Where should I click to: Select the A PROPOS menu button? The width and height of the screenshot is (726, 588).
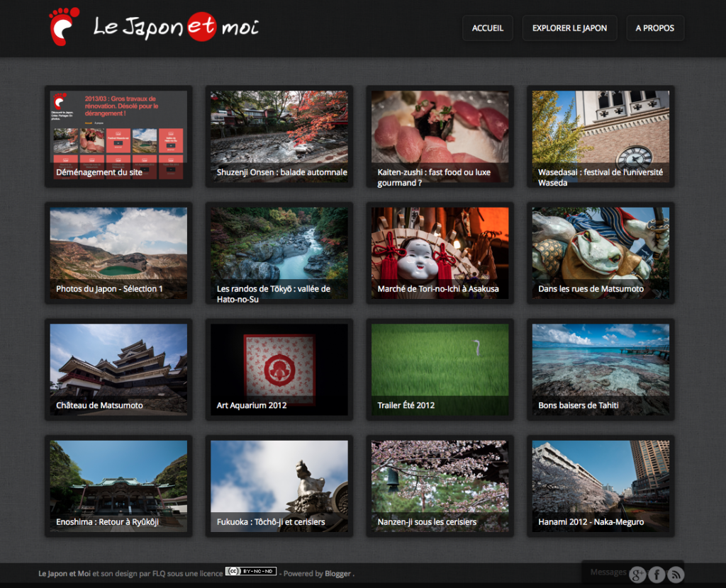pyautogui.click(x=654, y=28)
